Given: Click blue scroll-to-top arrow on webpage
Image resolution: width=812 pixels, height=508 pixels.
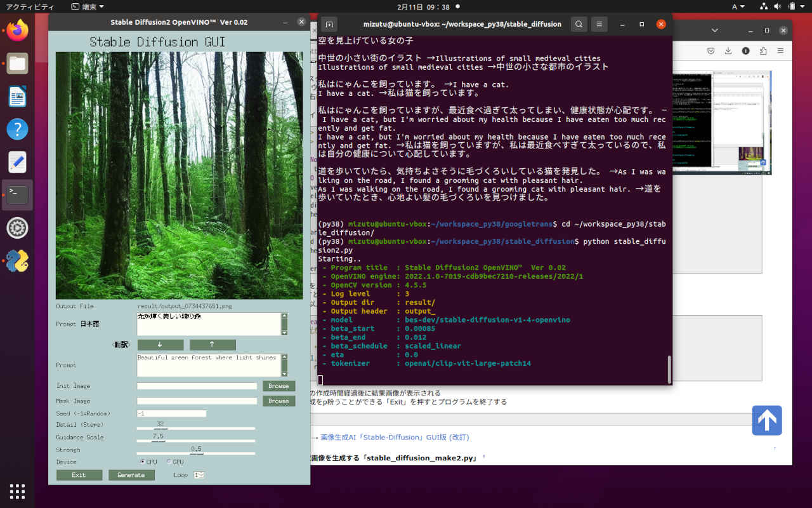Looking at the screenshot, I should 766,420.
